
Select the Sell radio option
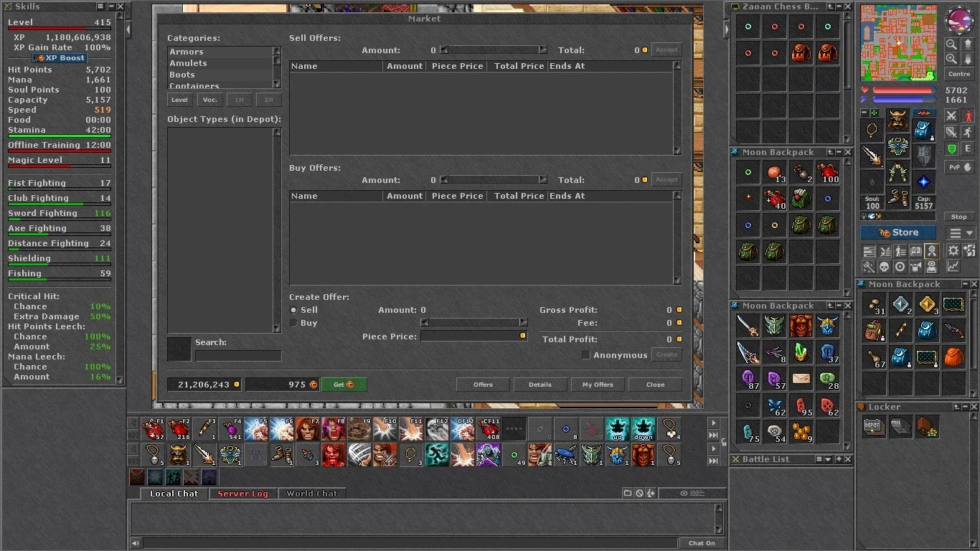(x=293, y=310)
